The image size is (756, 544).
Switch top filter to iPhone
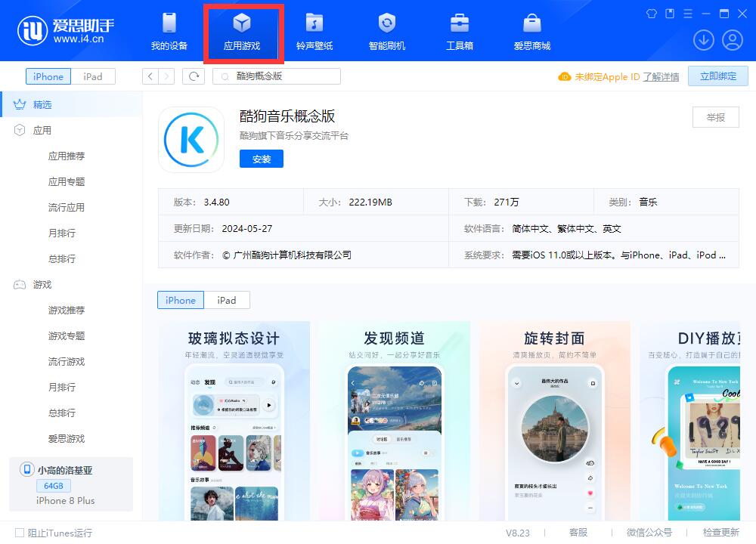pos(48,76)
